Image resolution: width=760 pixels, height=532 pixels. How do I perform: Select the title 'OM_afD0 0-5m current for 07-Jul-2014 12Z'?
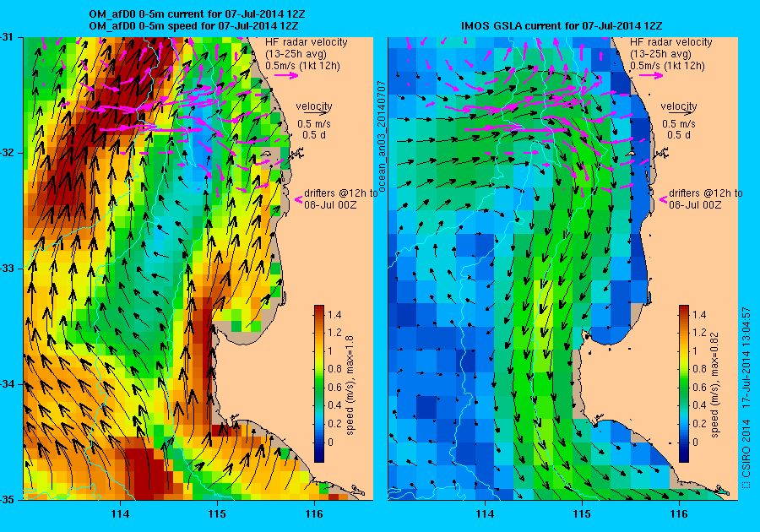tap(198, 14)
